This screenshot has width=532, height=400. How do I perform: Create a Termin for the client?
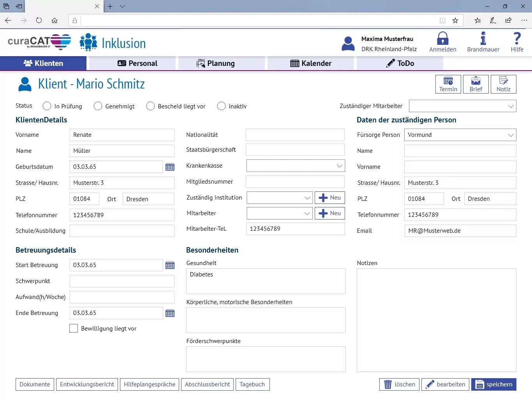point(448,84)
